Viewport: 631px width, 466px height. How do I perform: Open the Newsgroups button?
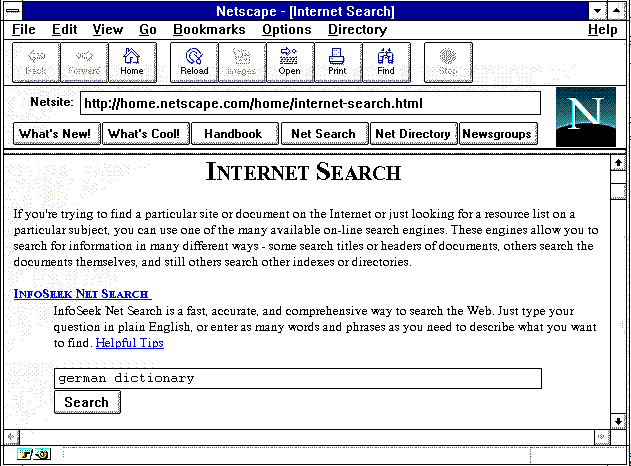click(x=498, y=134)
